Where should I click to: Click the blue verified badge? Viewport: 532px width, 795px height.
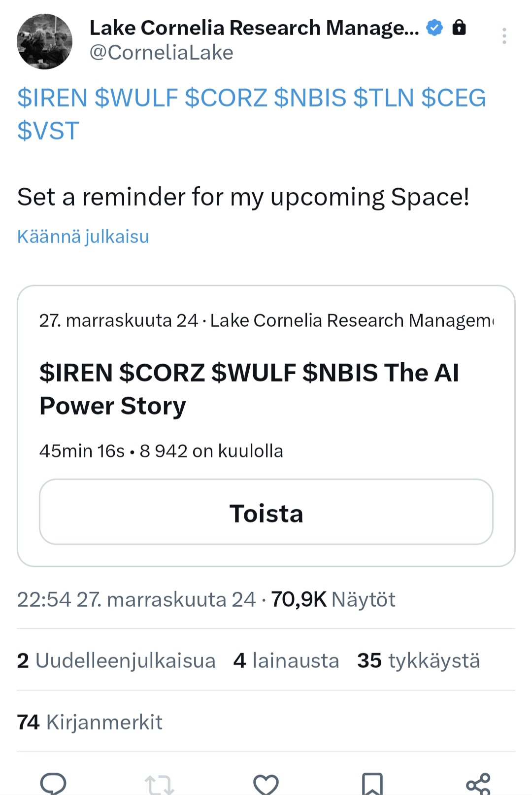tap(434, 28)
